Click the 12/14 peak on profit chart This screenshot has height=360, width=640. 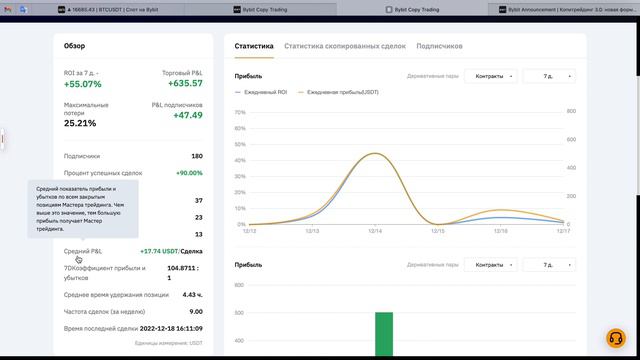[375, 153]
